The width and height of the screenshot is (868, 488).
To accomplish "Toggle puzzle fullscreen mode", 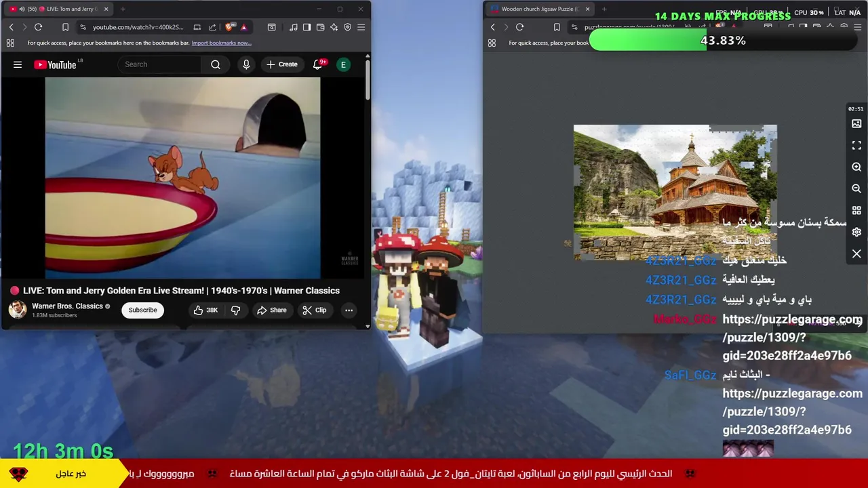I will coord(856,146).
